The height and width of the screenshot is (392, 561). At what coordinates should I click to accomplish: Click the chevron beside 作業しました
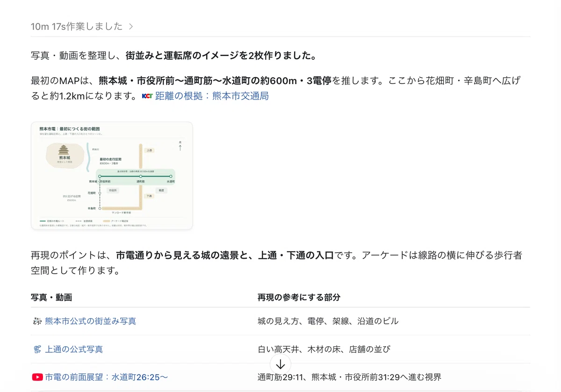[131, 27]
